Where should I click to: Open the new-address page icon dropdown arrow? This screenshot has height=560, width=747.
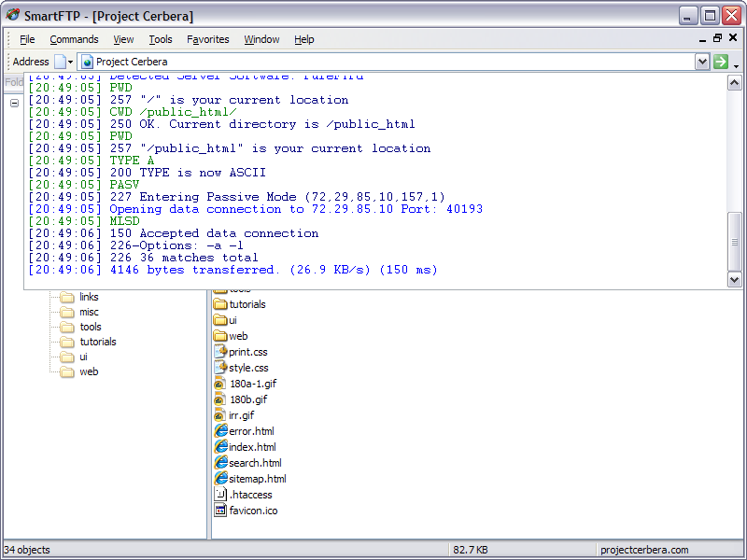(70, 62)
